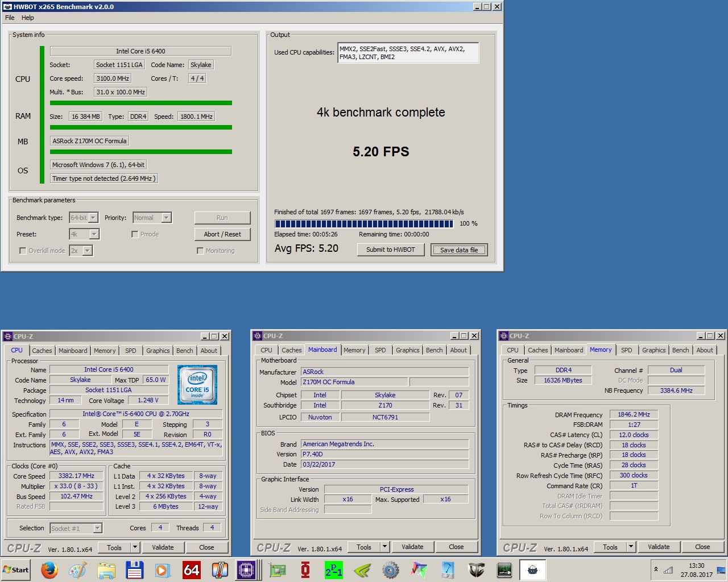The width and height of the screenshot is (728, 582).
Task: Open the gray gear taskbar icon
Action: click(391, 569)
